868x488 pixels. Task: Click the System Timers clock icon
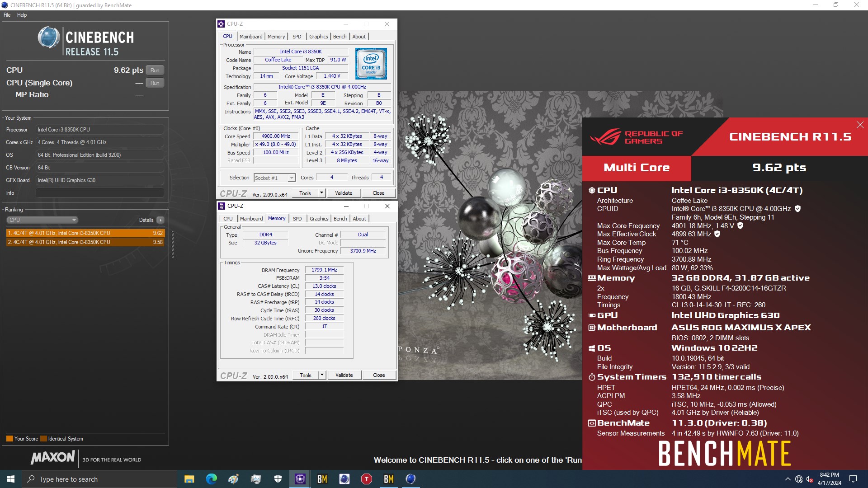point(592,377)
